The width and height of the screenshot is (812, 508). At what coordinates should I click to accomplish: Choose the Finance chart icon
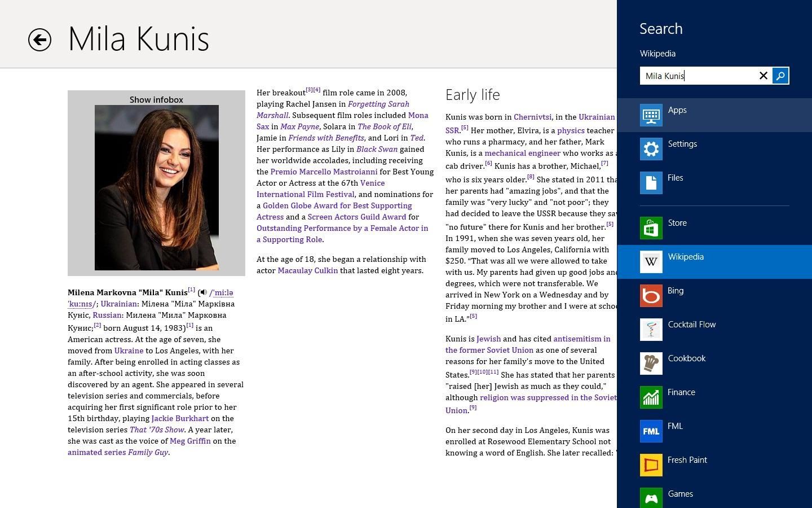coord(651,397)
